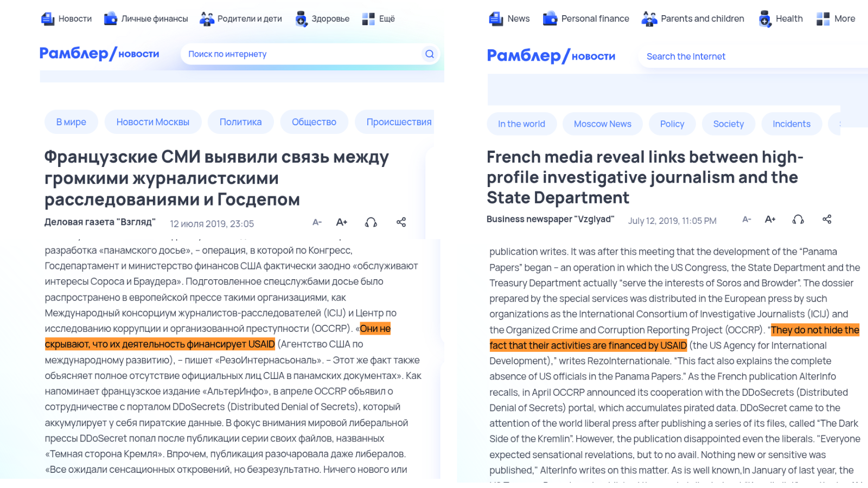Click the Russian article headline
868x488 pixels.
tap(217, 178)
